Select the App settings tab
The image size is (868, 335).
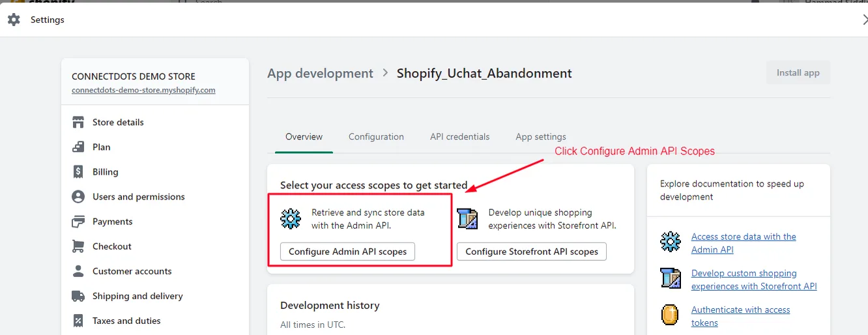[x=541, y=137]
